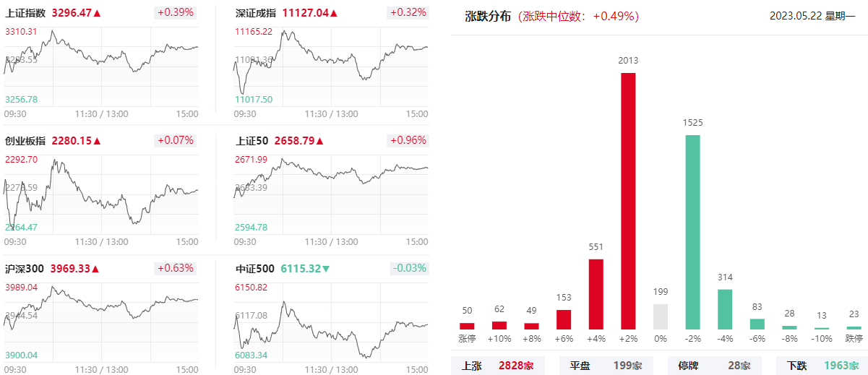
Task: Select the +0.39% change badge for 上证指数
Action: (x=176, y=13)
